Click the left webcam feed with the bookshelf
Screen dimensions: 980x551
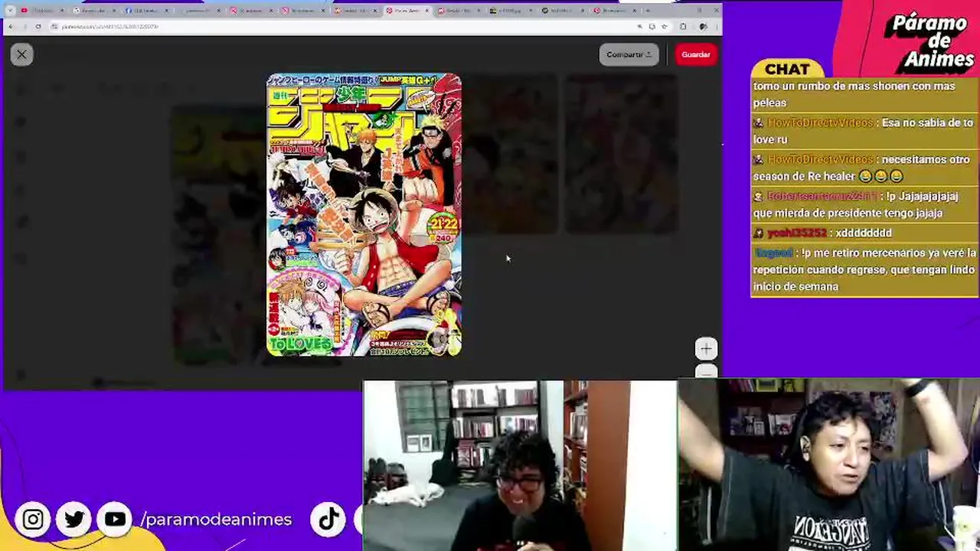point(520,465)
